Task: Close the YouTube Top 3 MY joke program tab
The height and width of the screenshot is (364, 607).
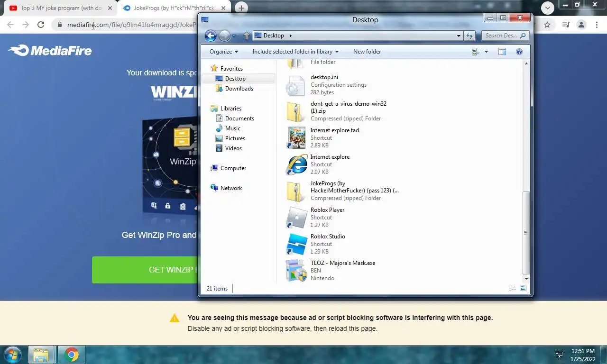Action: click(110, 8)
